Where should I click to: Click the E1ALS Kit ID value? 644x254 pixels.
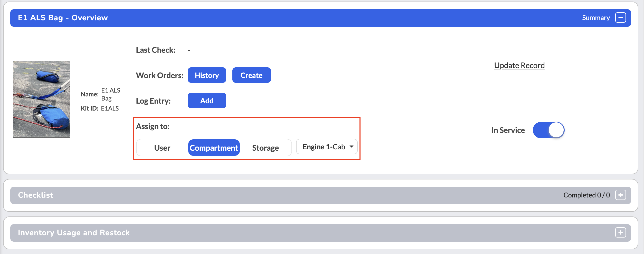(110, 108)
